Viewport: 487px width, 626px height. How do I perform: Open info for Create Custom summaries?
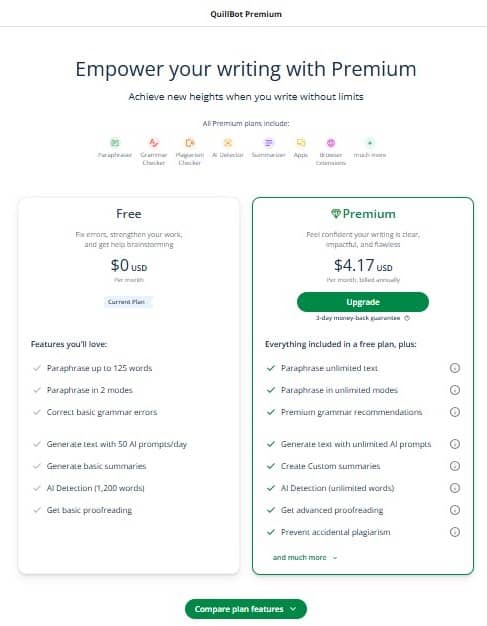point(455,466)
